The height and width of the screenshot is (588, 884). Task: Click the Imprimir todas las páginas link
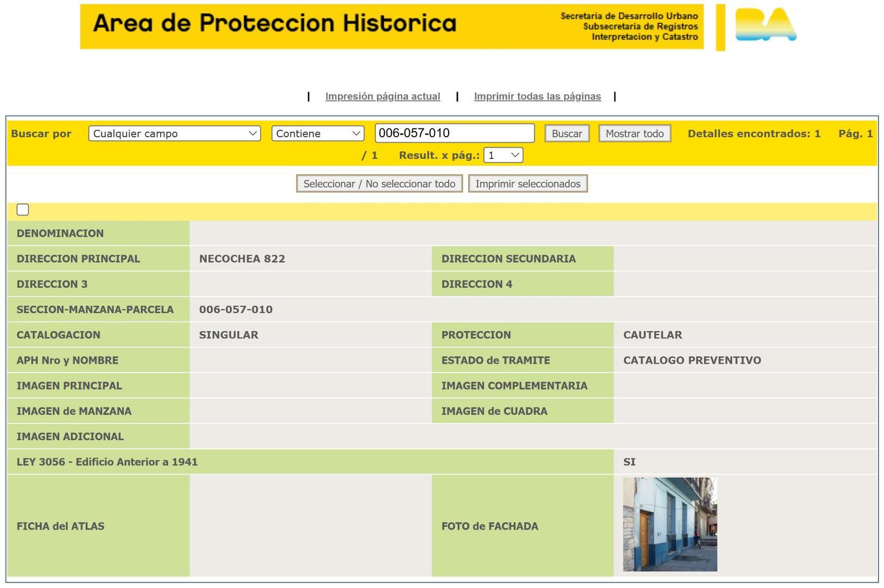pyautogui.click(x=537, y=96)
